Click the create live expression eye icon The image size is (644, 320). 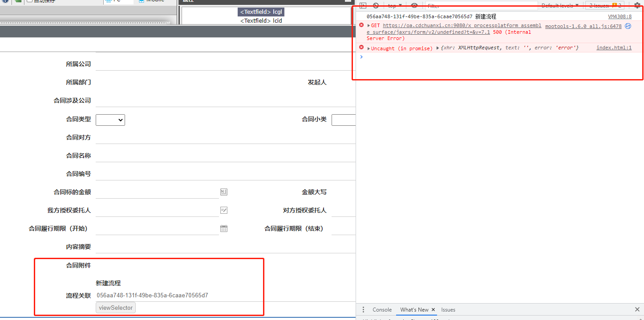(414, 5)
